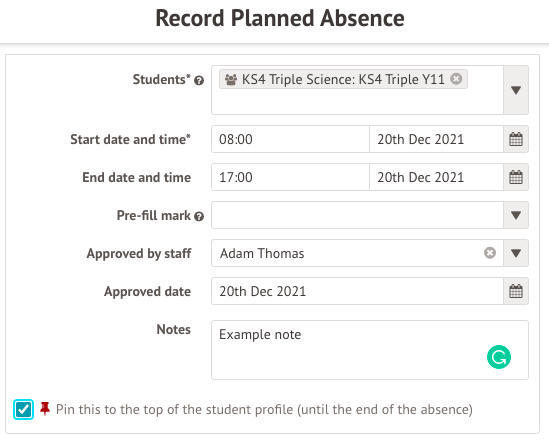Open the End date calendar picker icon
The image size is (549, 441).
tap(516, 177)
